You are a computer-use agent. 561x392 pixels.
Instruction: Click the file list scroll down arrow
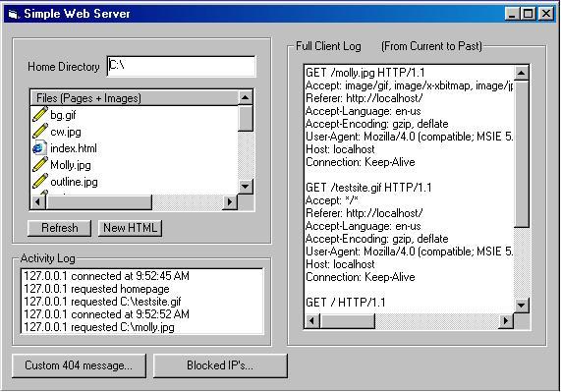click(246, 187)
